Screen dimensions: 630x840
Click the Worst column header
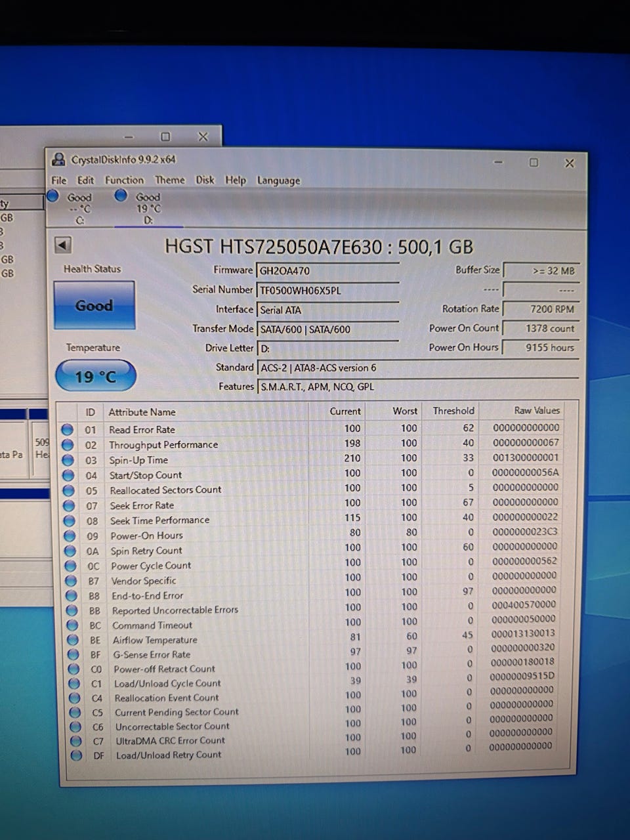pos(405,411)
